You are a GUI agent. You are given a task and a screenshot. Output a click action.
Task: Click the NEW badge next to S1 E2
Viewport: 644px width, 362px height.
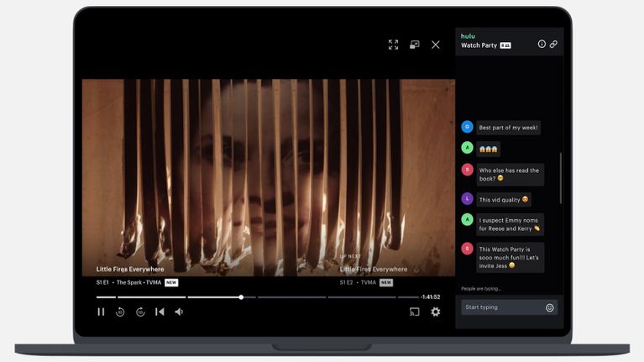(386, 282)
